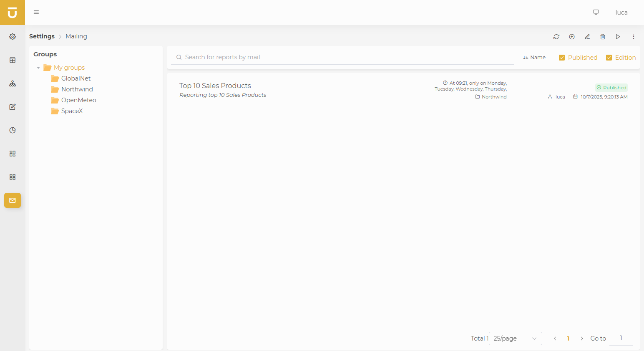
Task: Select the Northwind folder
Action: coord(77,89)
